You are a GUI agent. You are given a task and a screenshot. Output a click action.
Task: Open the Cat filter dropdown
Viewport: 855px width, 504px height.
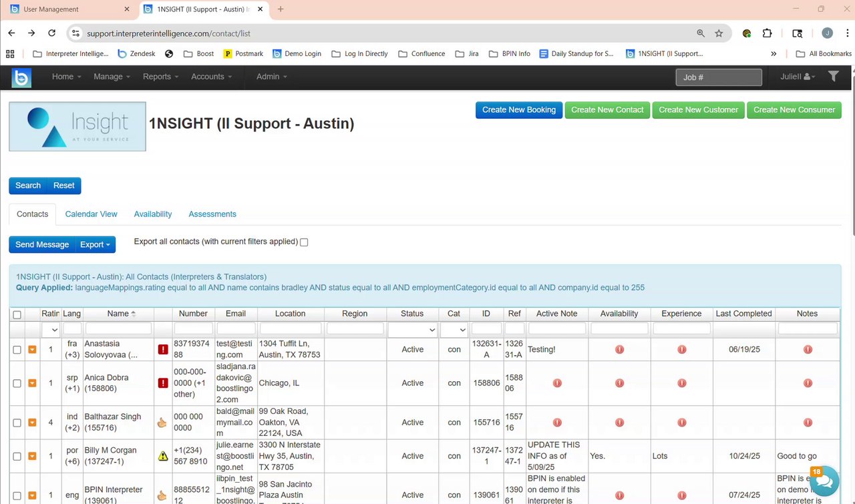(x=454, y=329)
